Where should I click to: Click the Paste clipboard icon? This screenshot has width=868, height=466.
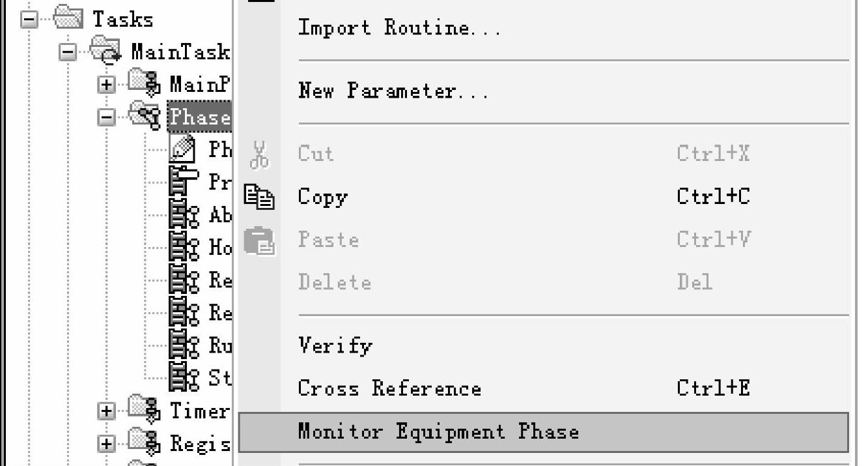click(259, 240)
